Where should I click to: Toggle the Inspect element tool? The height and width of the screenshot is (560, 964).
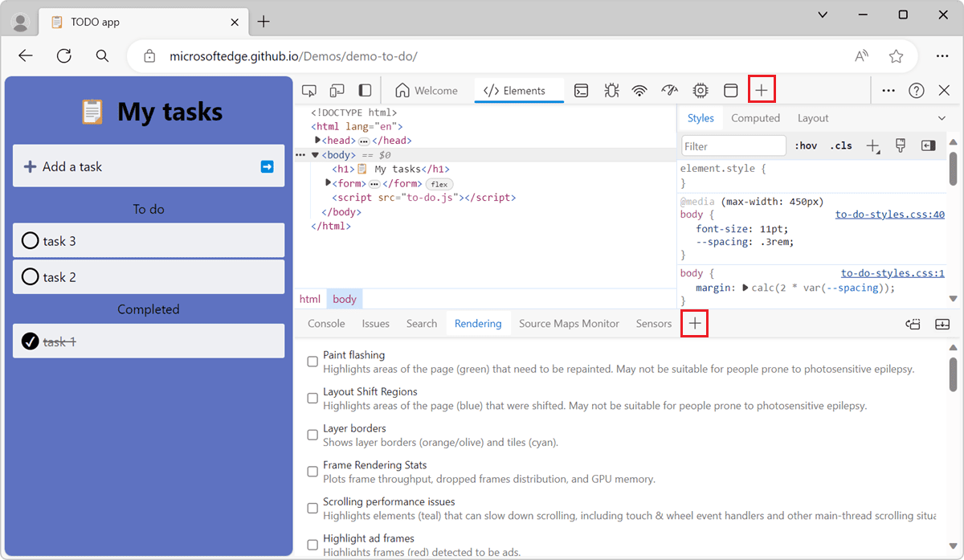click(309, 91)
